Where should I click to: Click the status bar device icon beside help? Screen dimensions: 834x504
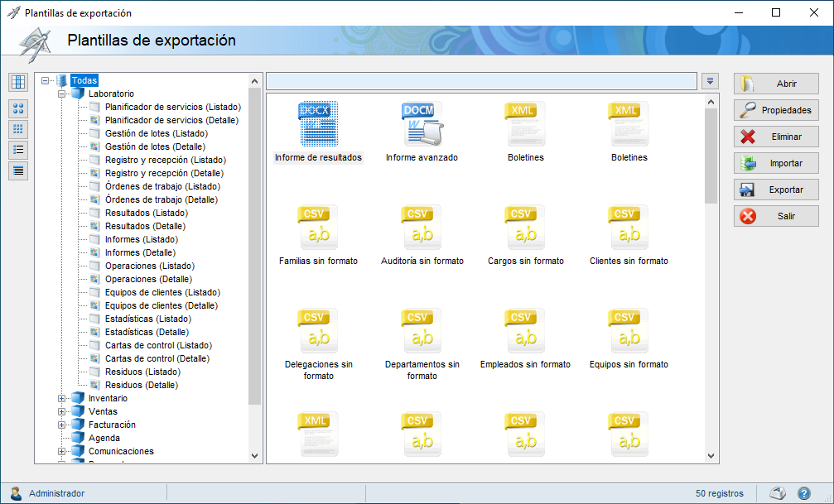(779, 493)
